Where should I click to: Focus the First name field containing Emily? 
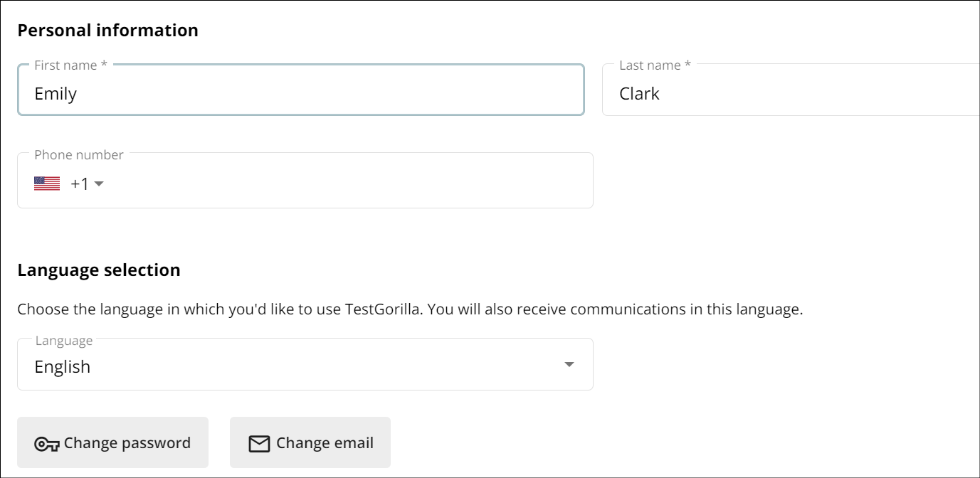[301, 90]
